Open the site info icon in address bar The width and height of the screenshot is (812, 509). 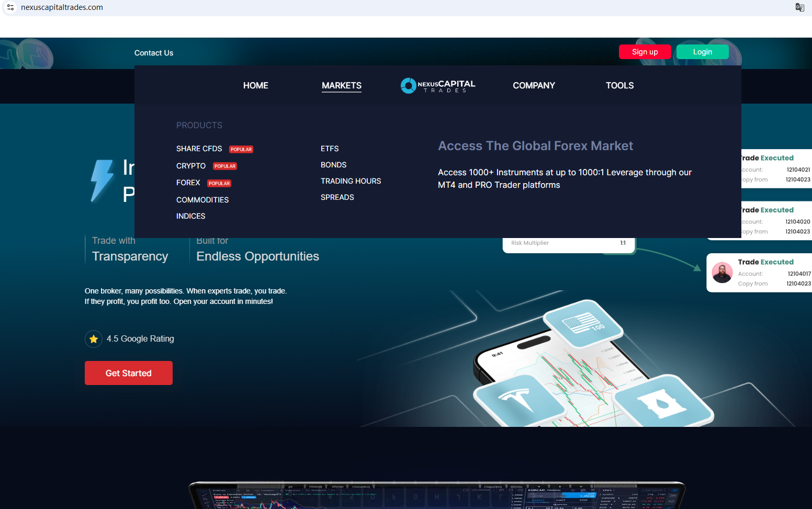coord(10,7)
